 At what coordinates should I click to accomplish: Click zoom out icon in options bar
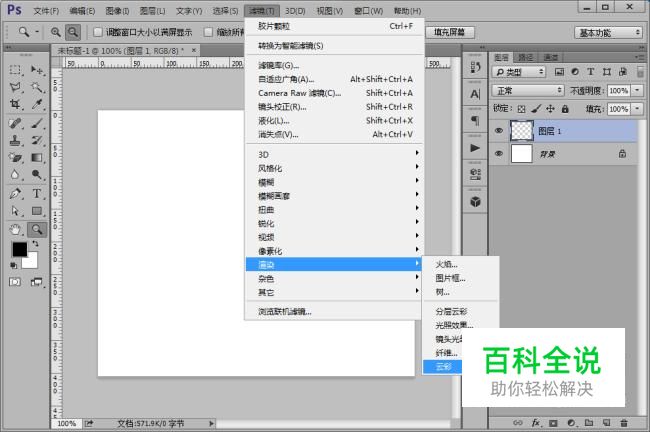[x=73, y=32]
